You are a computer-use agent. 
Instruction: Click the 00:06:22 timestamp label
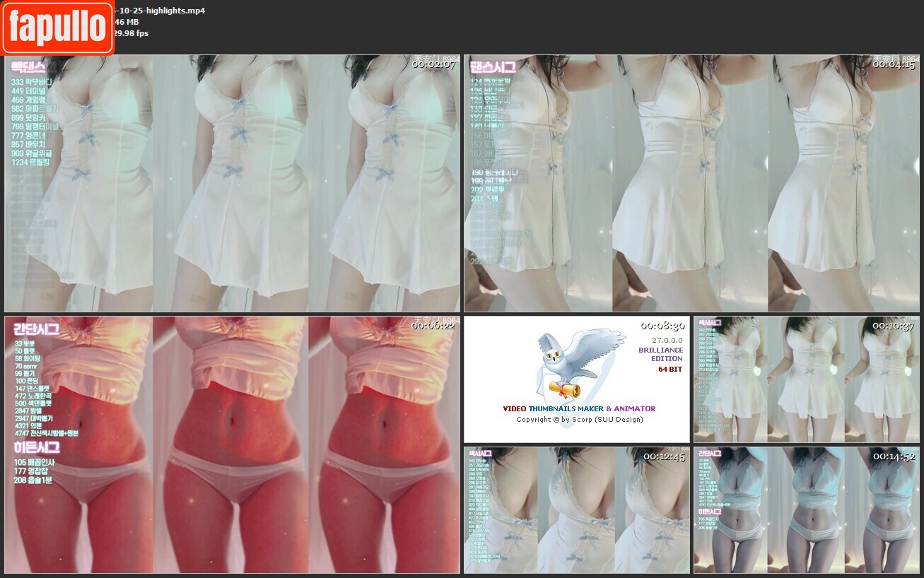[435, 326]
